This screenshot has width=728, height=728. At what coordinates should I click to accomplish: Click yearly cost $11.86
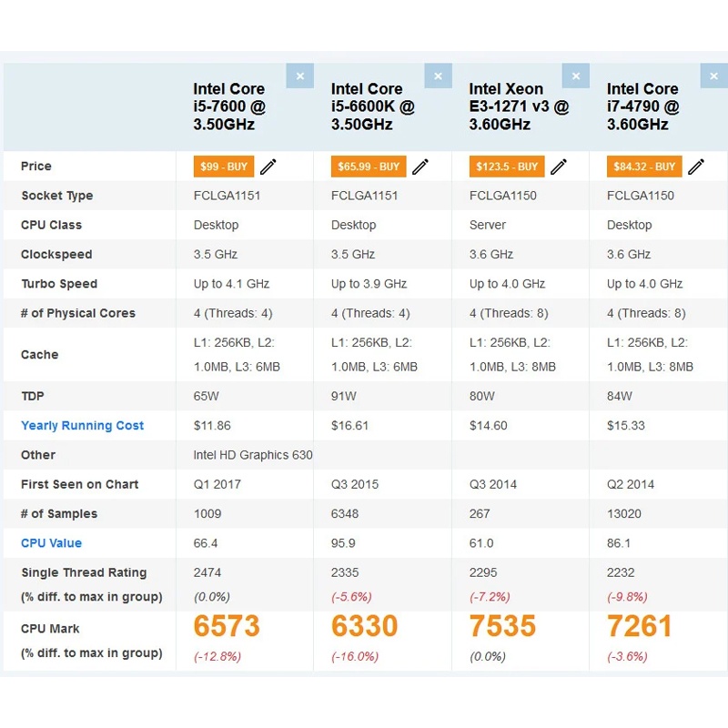(212, 426)
